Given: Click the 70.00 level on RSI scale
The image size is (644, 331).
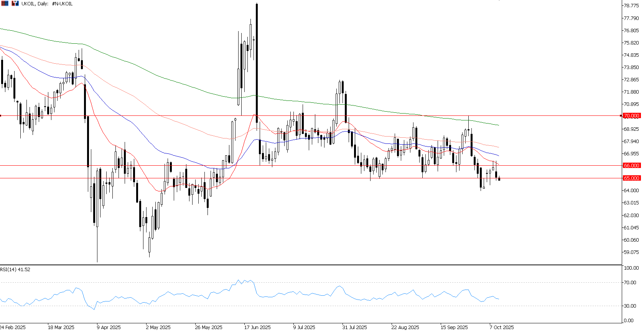Looking at the screenshot, I should (630, 283).
